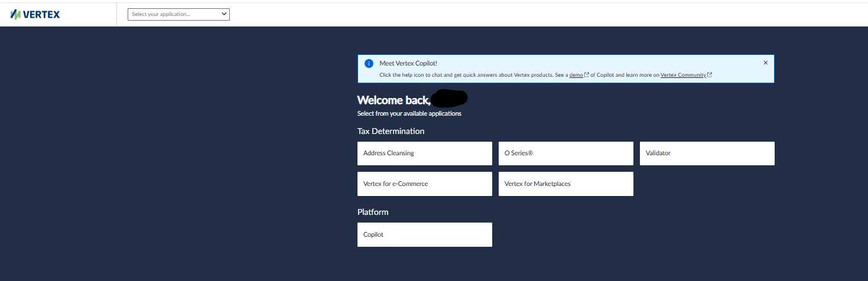
Task: Open the Address Cleansing application
Action: 424,153
